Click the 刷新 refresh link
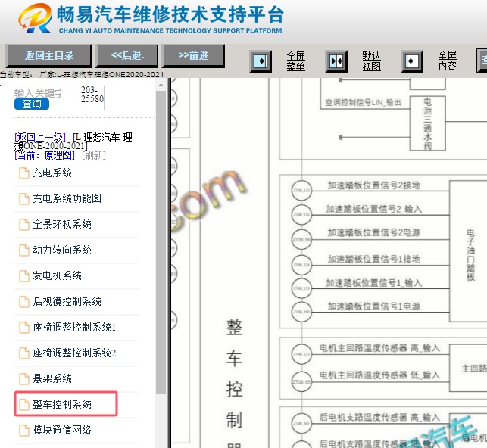Screen dimensions: 487x448 (x=94, y=155)
